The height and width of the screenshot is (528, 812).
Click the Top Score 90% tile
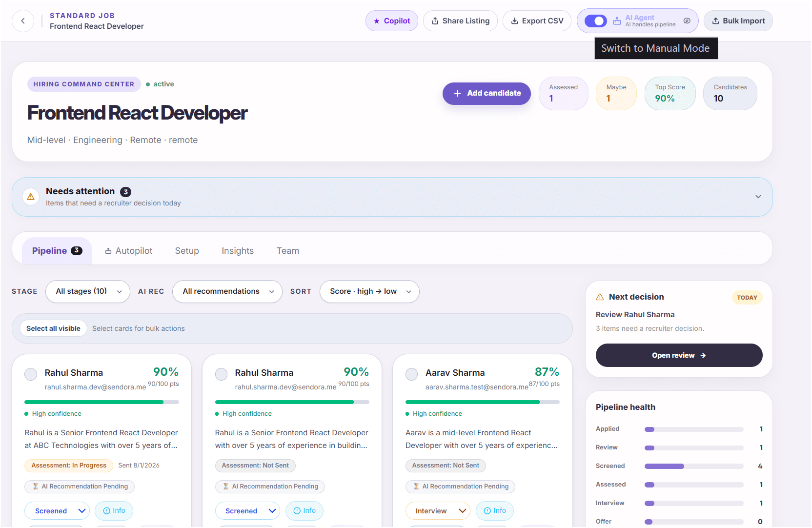click(x=670, y=93)
